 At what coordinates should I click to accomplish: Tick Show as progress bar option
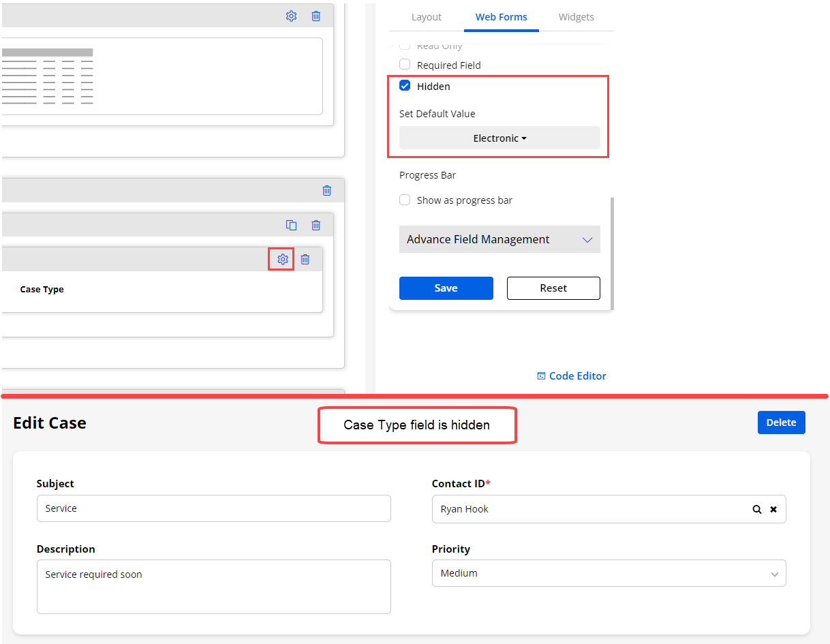[405, 200]
